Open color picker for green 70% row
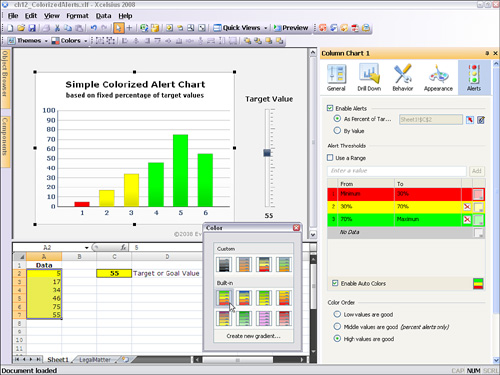The image size is (500, 375). 478,220
